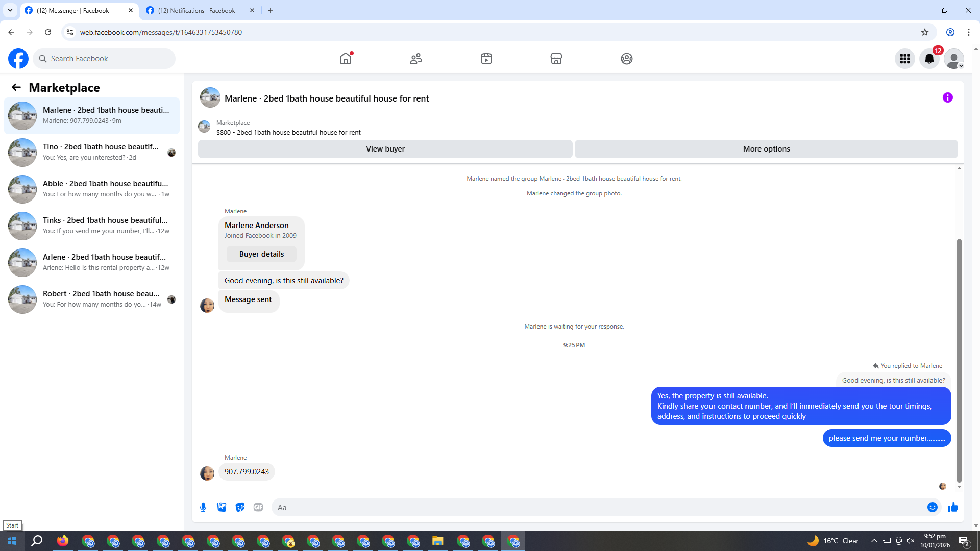Click the Buyer details button
Viewport: 980px width, 551px height.
261,254
